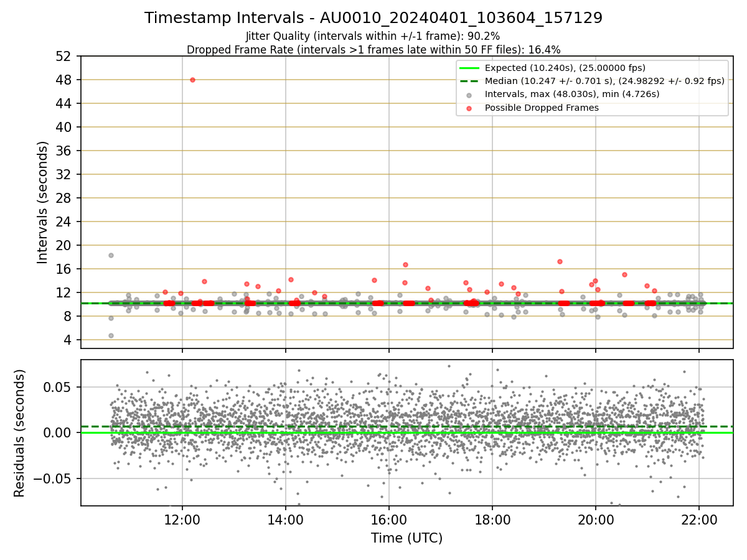Screen dimensions: 747x560
Task: Click the "Intervals (seconds)" y-axis label
Action: 43,202
